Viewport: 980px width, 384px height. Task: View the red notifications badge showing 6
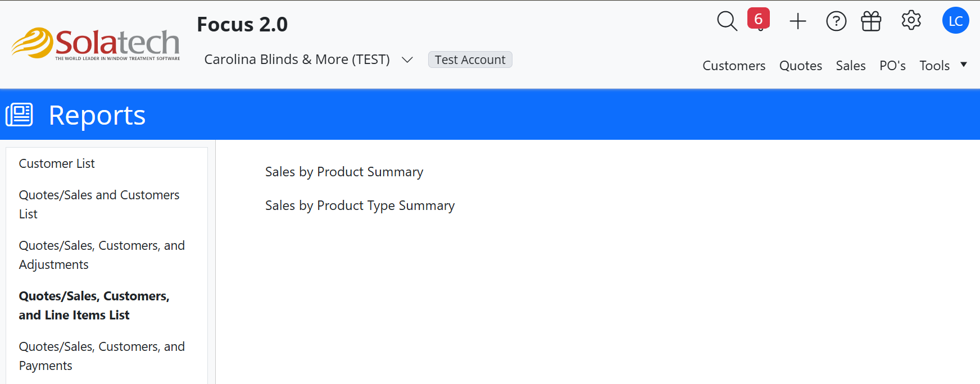pos(758,19)
